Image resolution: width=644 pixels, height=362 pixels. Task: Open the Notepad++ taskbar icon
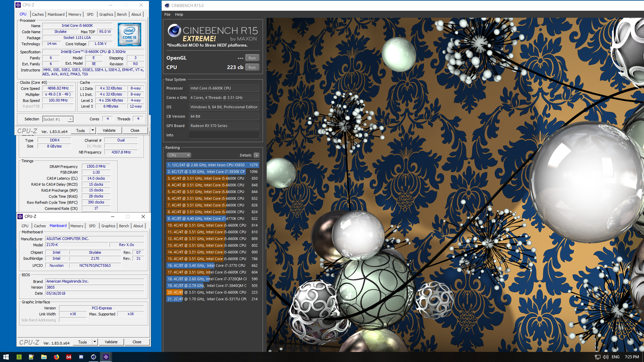31,357
